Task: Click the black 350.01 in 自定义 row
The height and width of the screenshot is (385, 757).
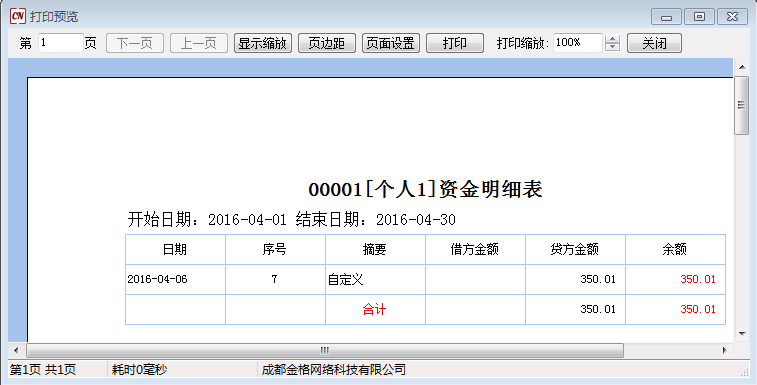Action: 598,279
